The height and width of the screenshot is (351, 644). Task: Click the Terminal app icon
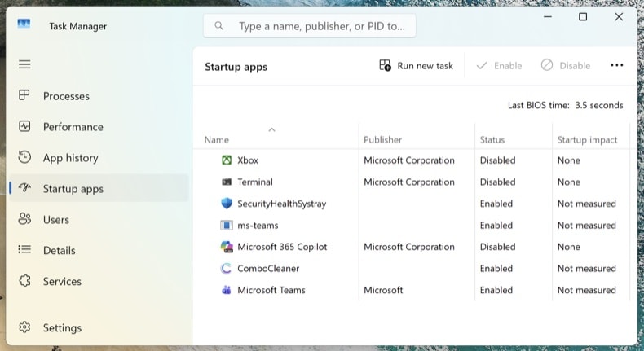227,182
